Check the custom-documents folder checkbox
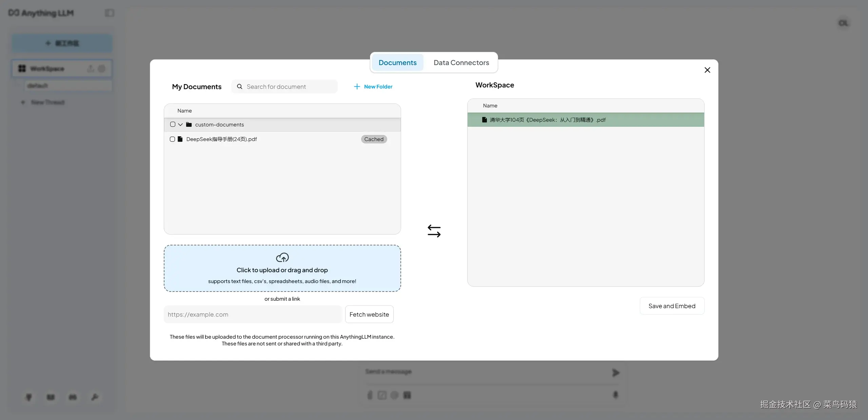 [x=173, y=124]
